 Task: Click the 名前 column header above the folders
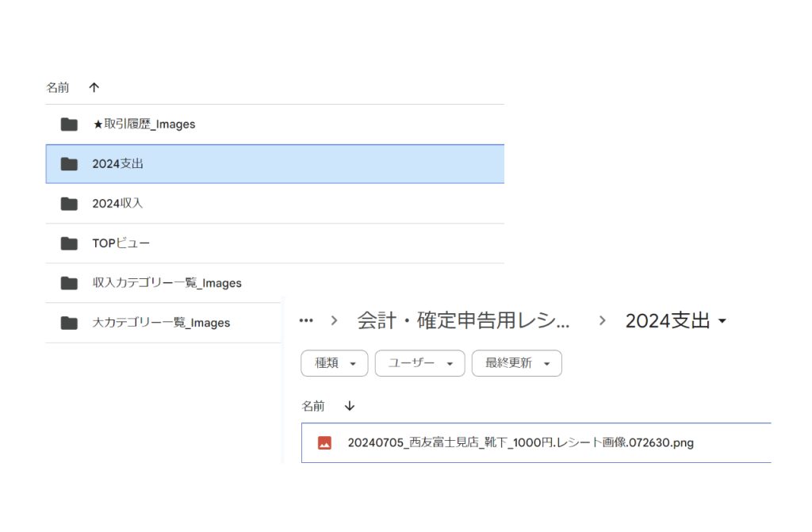coord(59,87)
